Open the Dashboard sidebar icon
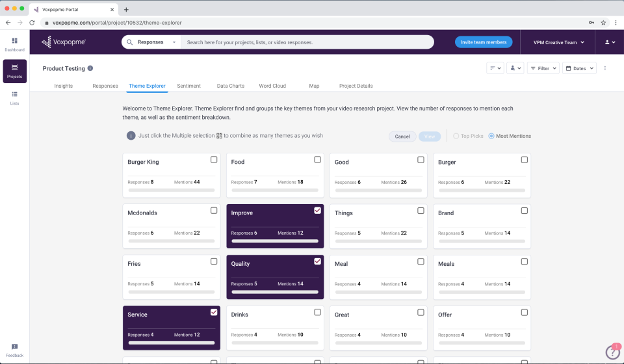 (x=15, y=45)
